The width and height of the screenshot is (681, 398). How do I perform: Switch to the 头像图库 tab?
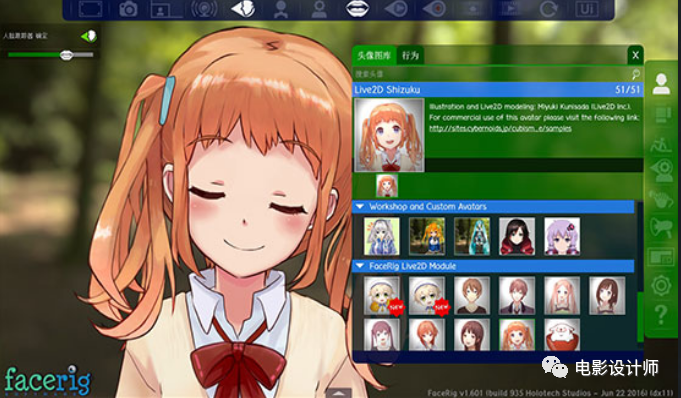coord(374,56)
